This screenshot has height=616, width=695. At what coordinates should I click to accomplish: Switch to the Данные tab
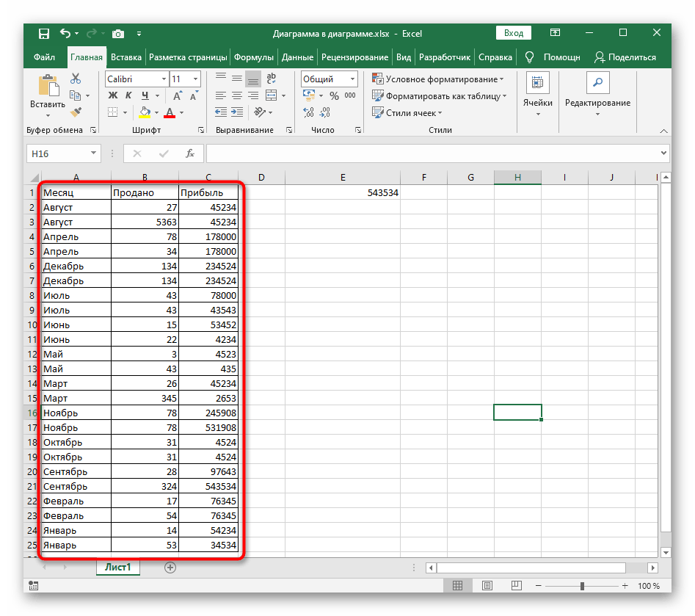point(297,57)
